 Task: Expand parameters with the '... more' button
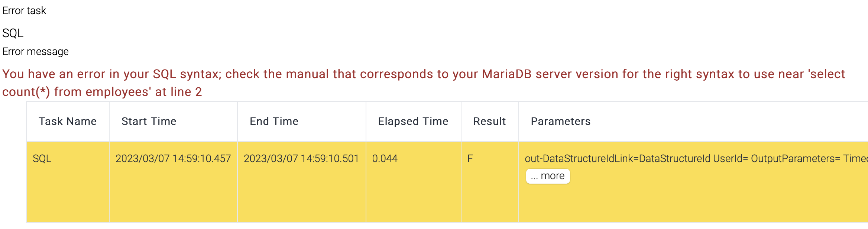pyautogui.click(x=548, y=176)
